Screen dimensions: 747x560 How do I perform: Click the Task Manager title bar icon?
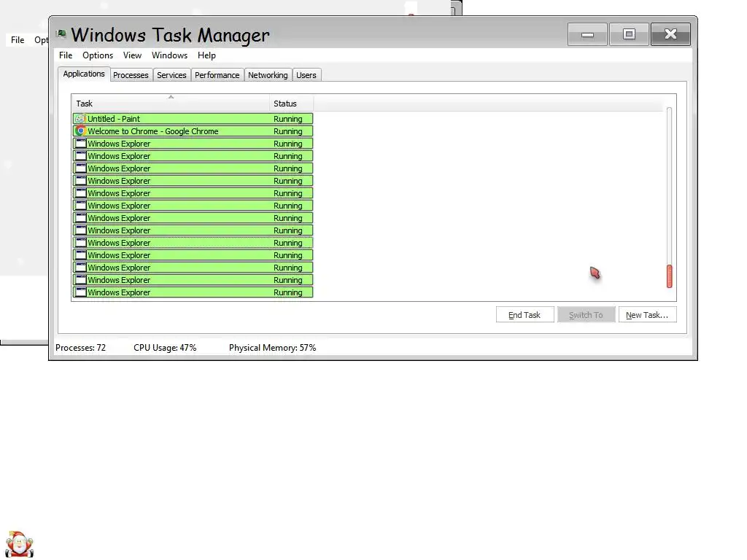click(x=61, y=34)
